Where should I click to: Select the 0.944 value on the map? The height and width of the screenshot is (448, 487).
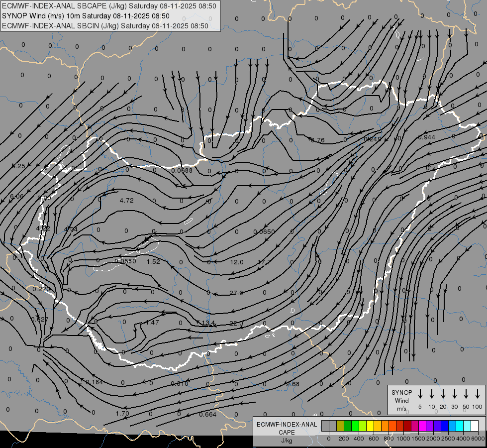tap(427, 137)
